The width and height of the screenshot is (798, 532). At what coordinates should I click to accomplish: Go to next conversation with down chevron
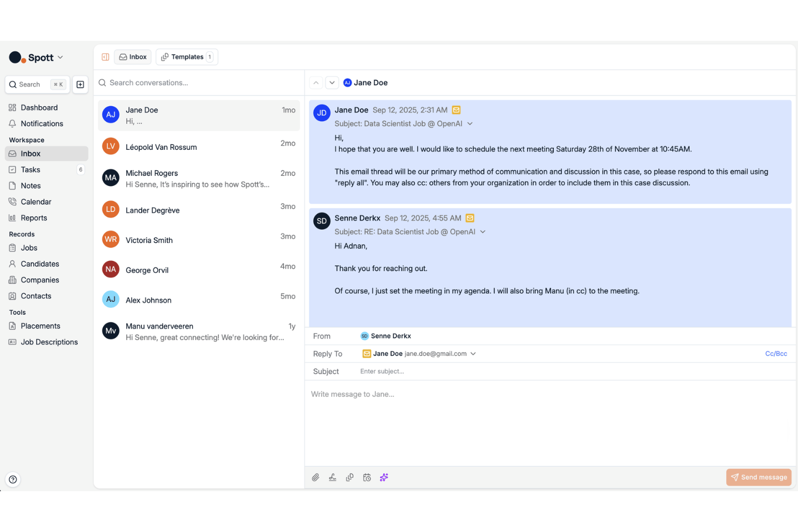point(332,83)
